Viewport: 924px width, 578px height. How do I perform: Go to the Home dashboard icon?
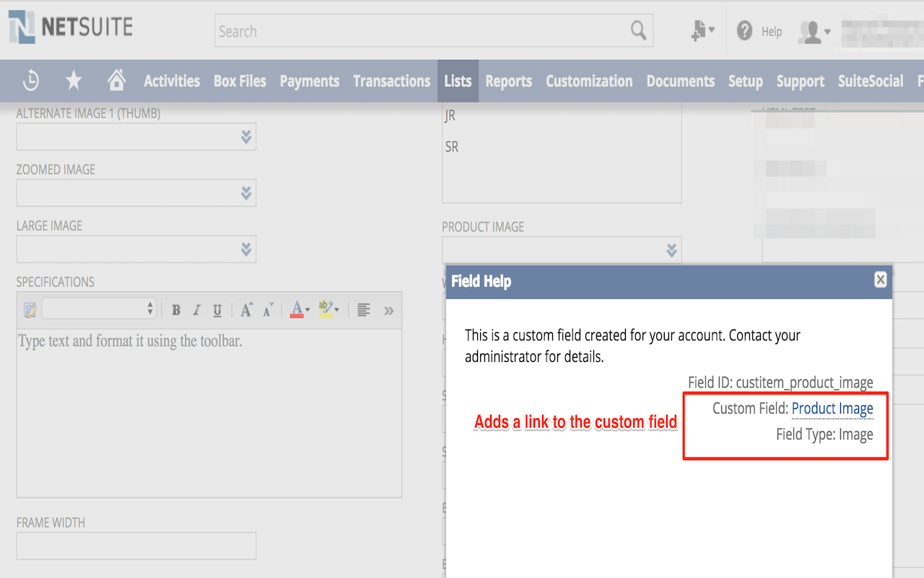pyautogui.click(x=115, y=81)
